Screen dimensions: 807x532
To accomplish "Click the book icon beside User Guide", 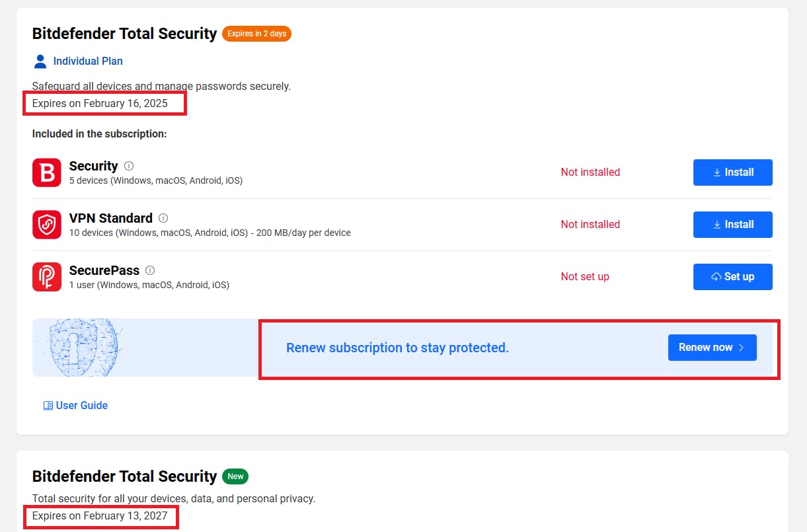I will (x=48, y=405).
